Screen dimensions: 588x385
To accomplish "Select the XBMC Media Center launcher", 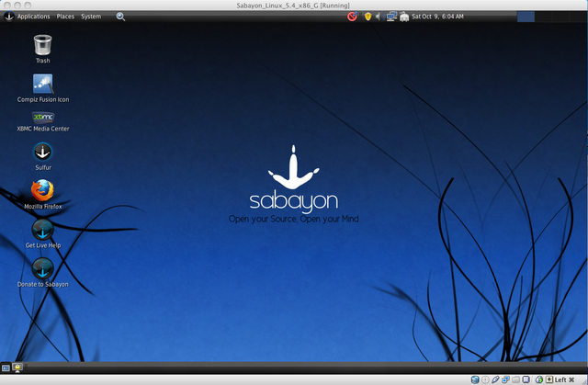I will (x=43, y=121).
